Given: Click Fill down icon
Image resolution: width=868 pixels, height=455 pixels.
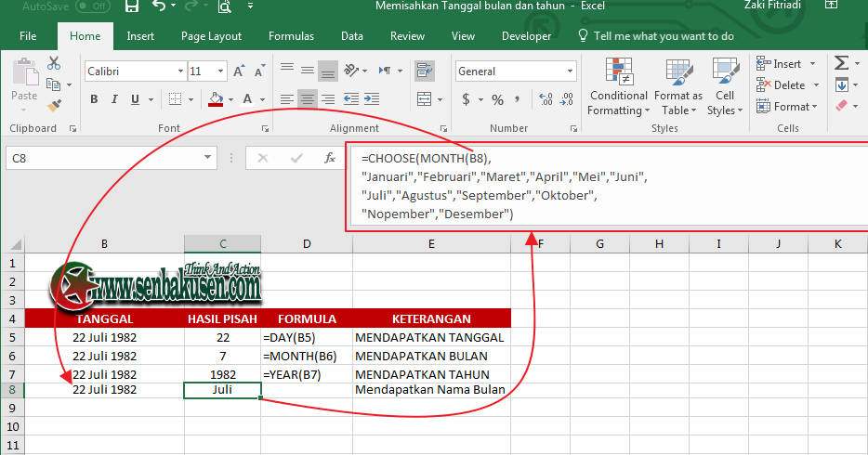Looking at the screenshot, I should point(842,84).
